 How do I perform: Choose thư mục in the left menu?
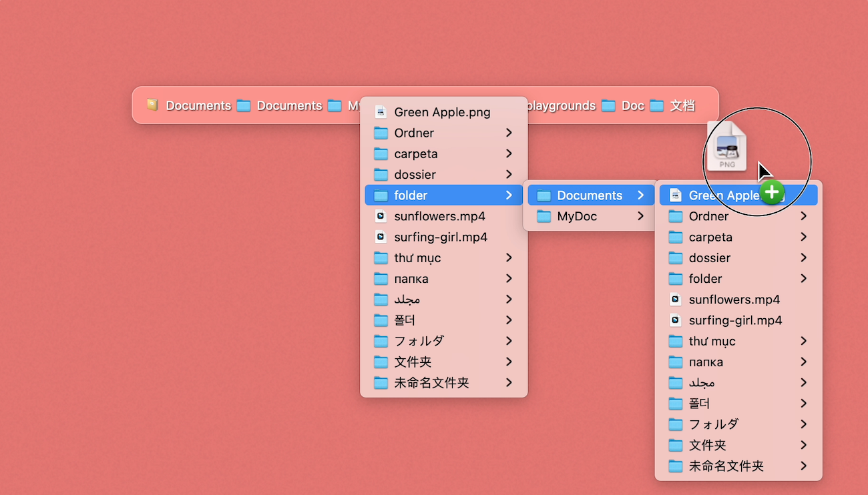(x=417, y=258)
